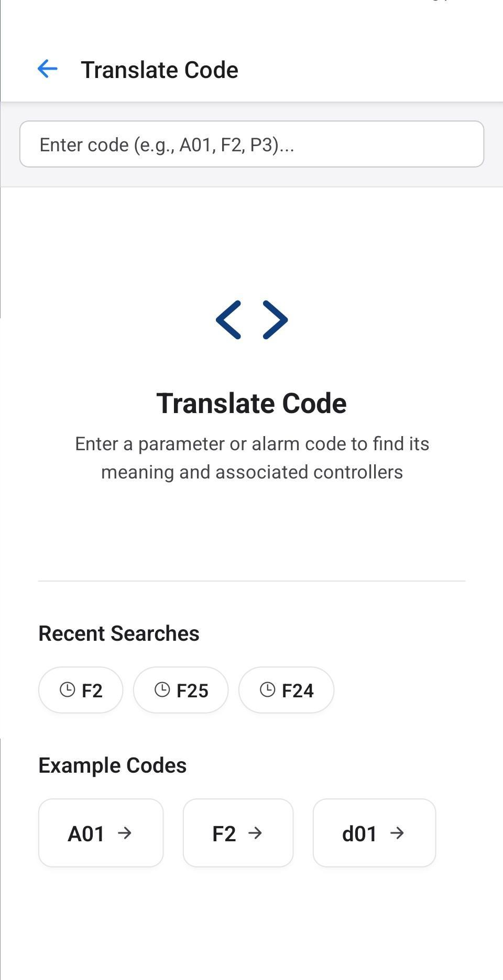The height and width of the screenshot is (980, 503).
Task: Click the large code brackets icon
Action: [251, 320]
